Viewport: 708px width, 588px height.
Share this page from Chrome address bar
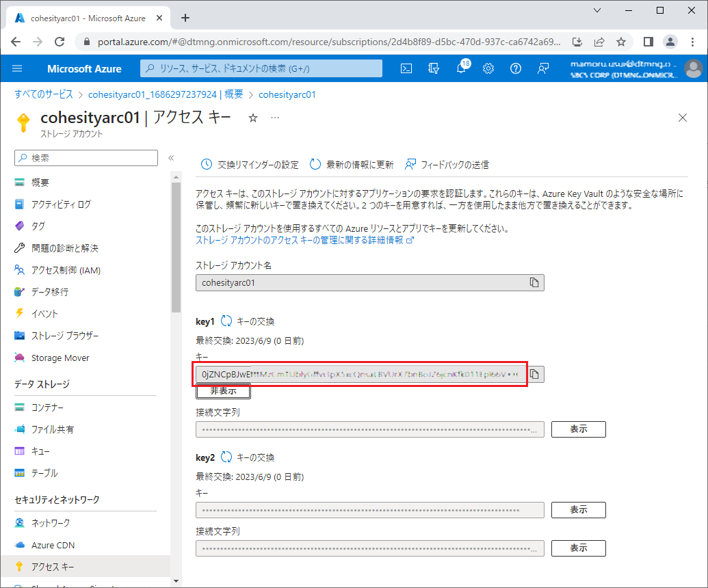pyautogui.click(x=599, y=42)
